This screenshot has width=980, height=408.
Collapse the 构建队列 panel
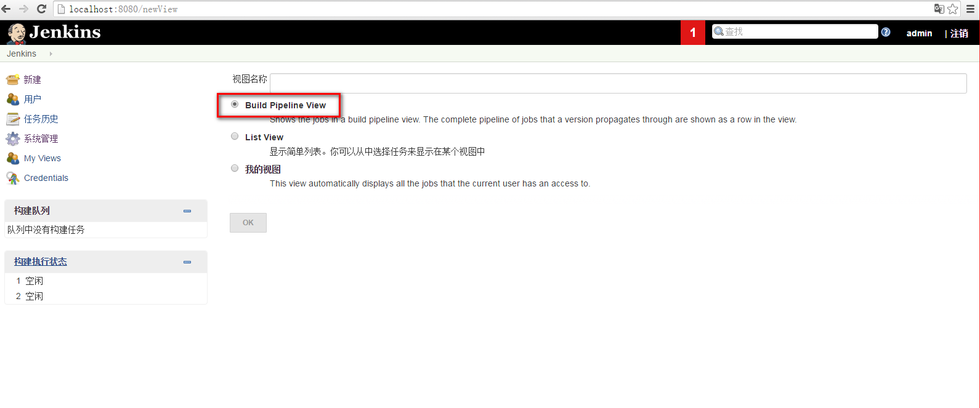click(x=187, y=211)
